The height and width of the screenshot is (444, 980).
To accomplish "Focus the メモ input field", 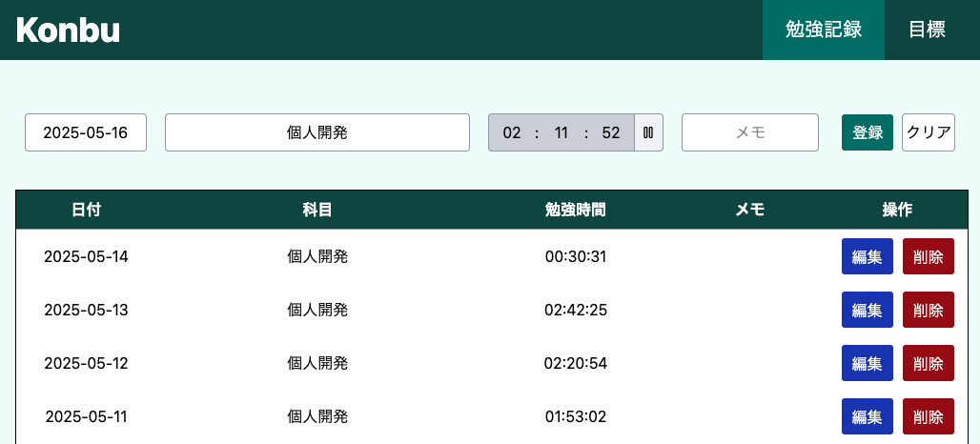I will (750, 132).
